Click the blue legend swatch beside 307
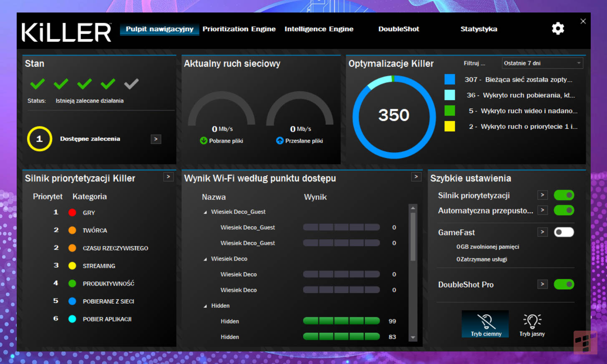Screen dimensions: 607x364 coord(449,79)
